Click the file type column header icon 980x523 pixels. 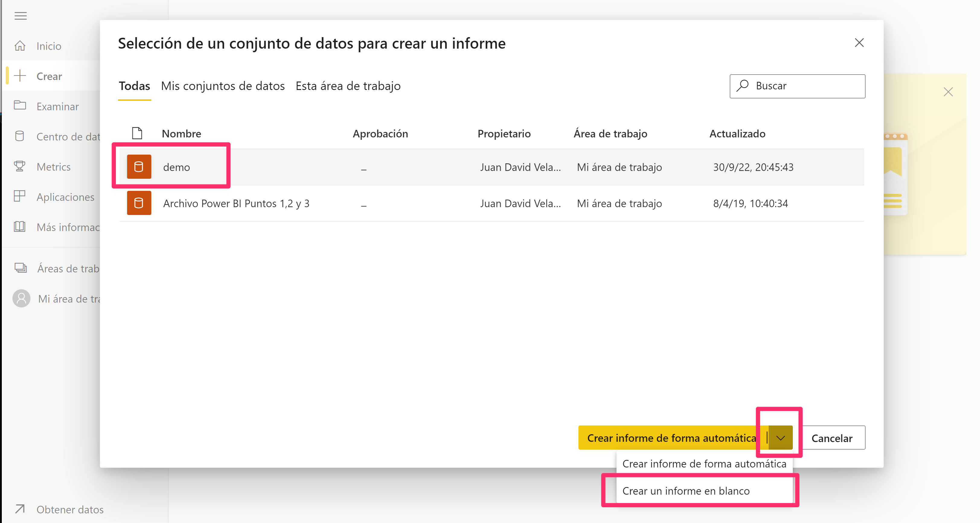click(x=137, y=133)
